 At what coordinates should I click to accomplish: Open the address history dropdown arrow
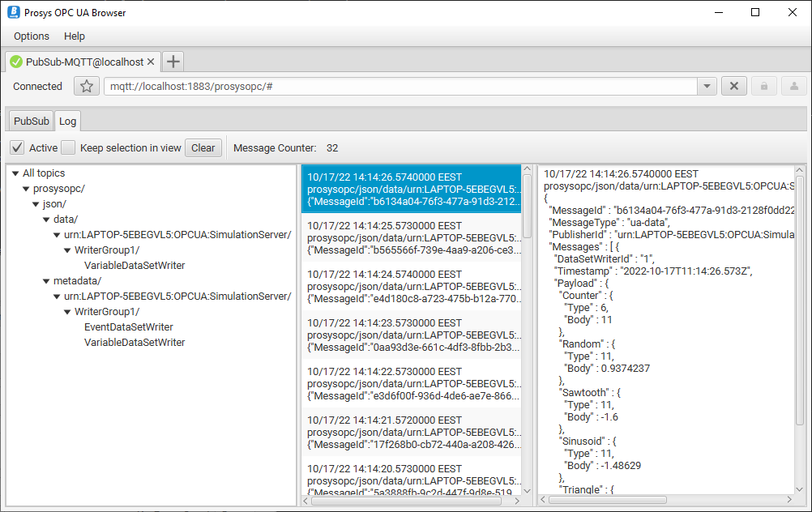coord(707,86)
